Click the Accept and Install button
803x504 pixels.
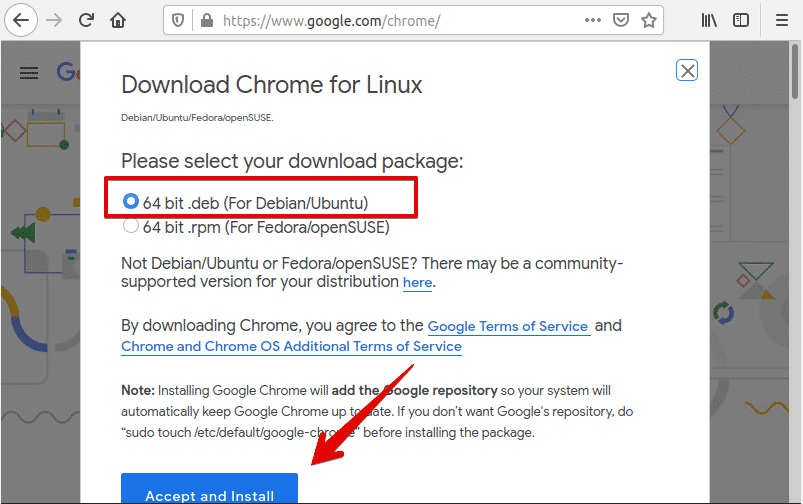[210, 492]
